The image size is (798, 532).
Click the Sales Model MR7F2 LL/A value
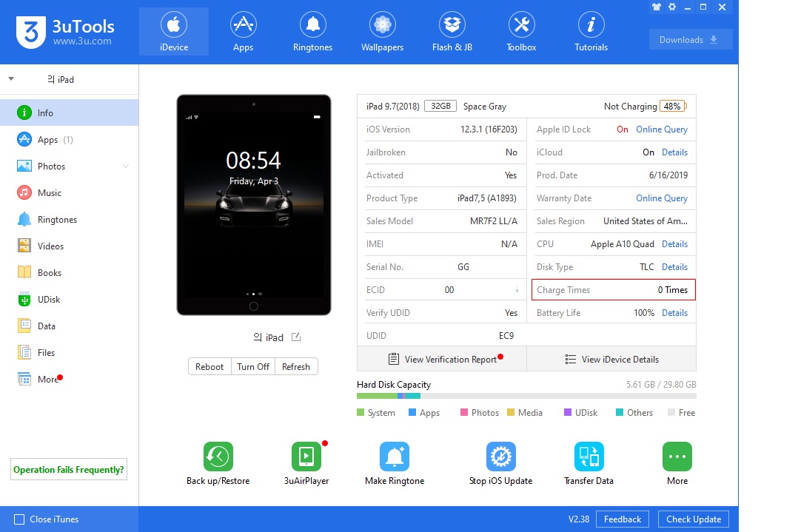494,220
